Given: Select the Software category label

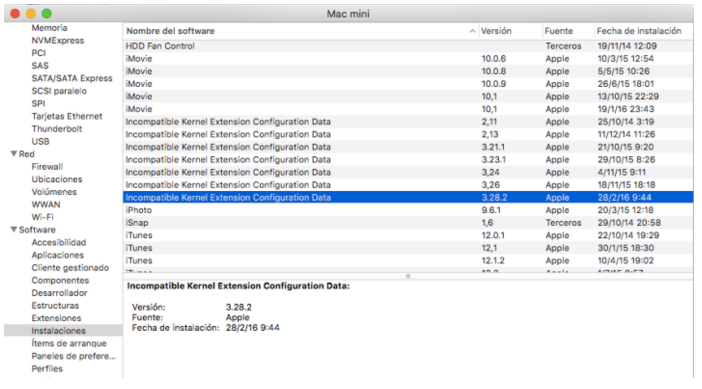Looking at the screenshot, I should tap(37, 230).
